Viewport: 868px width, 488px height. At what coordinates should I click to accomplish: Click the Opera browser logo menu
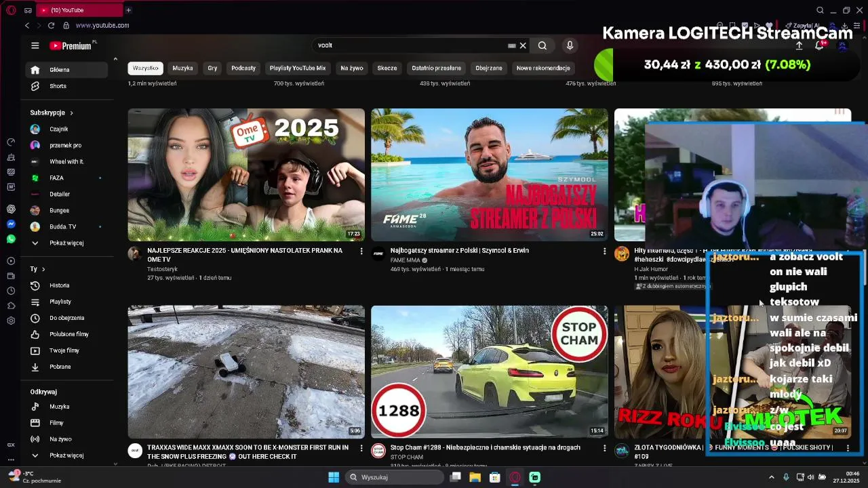(x=11, y=10)
